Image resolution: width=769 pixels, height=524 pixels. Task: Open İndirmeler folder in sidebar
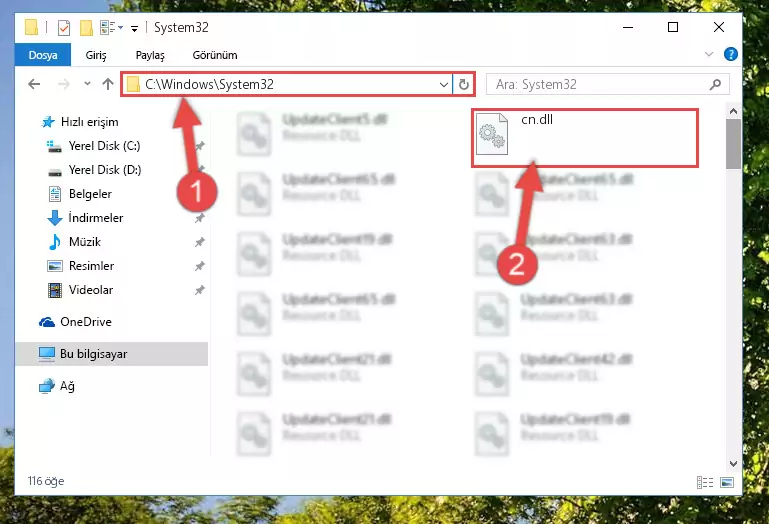(x=96, y=218)
